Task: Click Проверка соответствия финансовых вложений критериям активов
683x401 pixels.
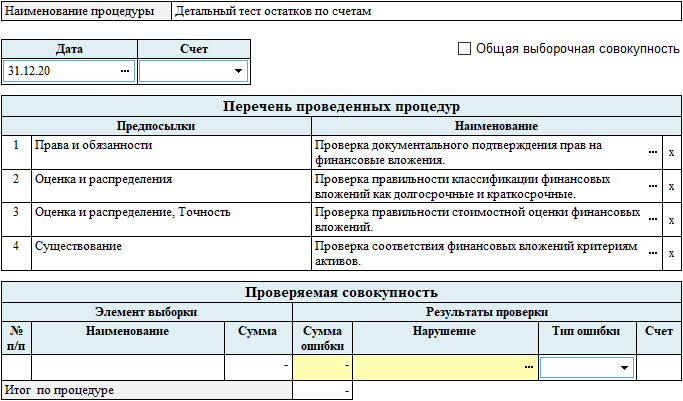Action: click(476, 253)
